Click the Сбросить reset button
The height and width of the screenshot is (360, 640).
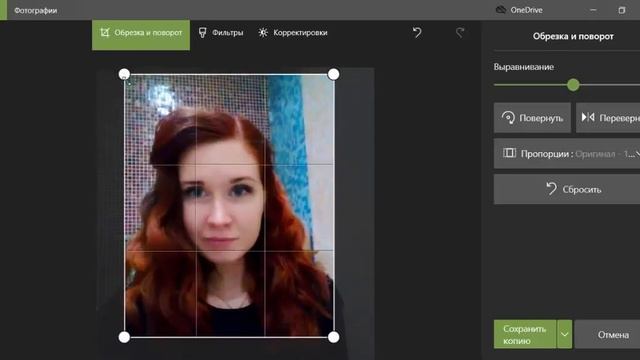(x=567, y=189)
